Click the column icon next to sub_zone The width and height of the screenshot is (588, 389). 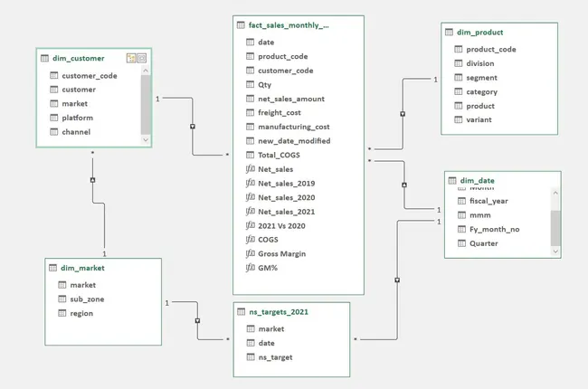(62, 299)
